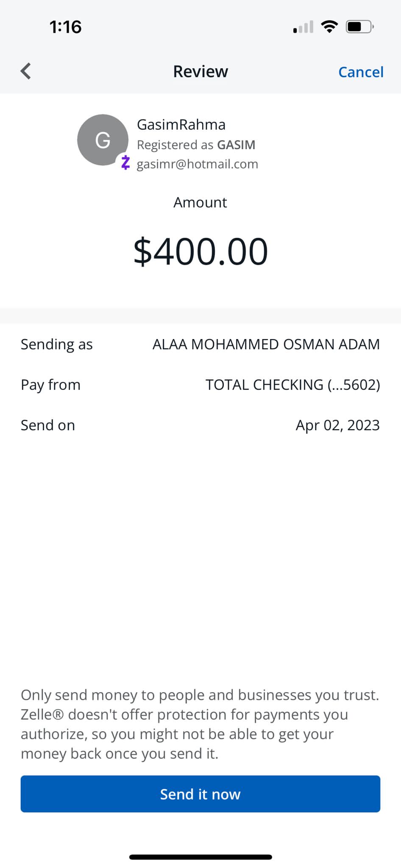Click the 1:16 clock in status bar
Viewport: 401px width, 868px height.
(x=65, y=27)
